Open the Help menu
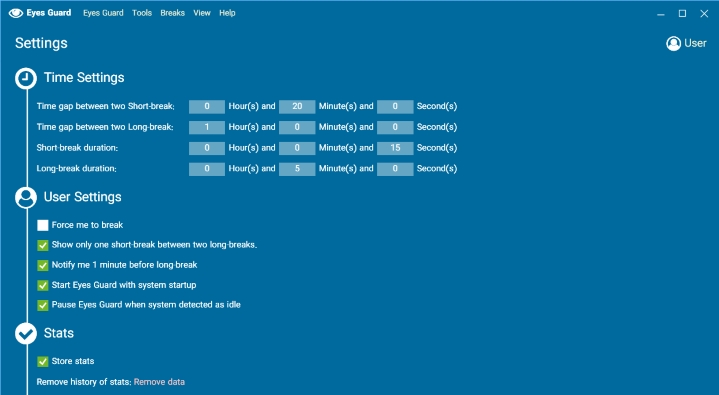Image resolution: width=719 pixels, height=395 pixels. (x=227, y=13)
